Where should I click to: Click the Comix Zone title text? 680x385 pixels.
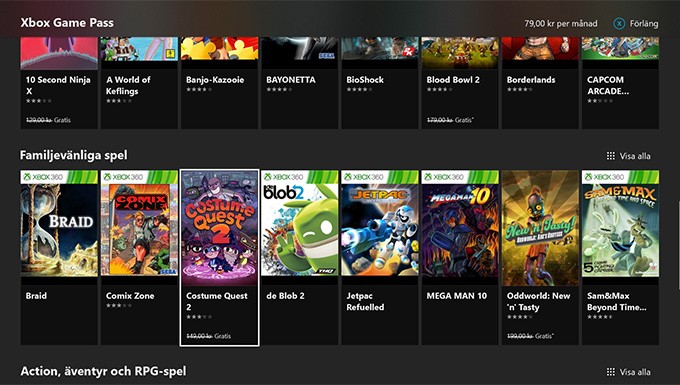pyautogui.click(x=130, y=296)
